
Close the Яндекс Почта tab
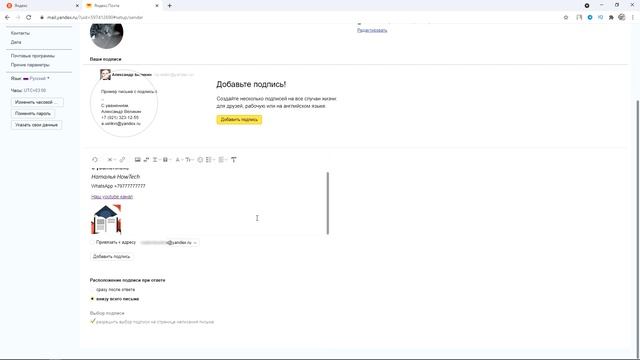157,6
